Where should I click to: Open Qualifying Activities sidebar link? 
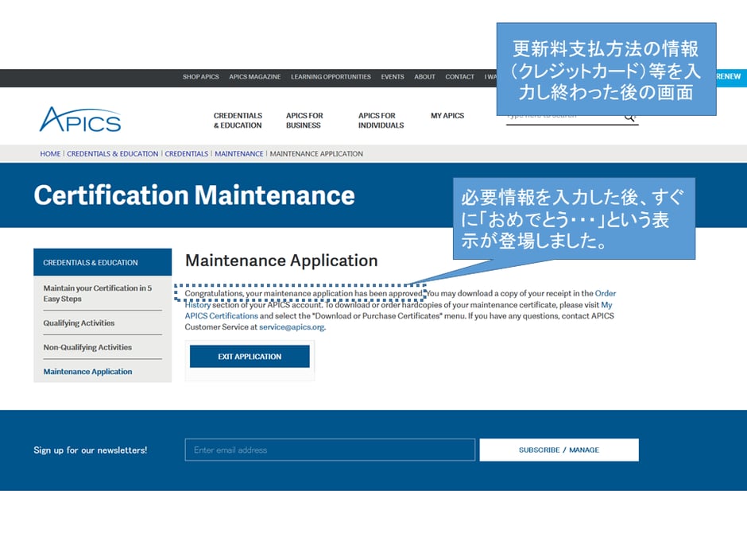point(79,322)
